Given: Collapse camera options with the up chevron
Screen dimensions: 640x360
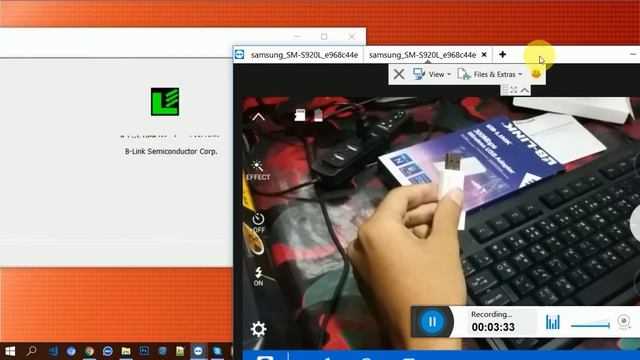Looking at the screenshot, I should 258,118.
